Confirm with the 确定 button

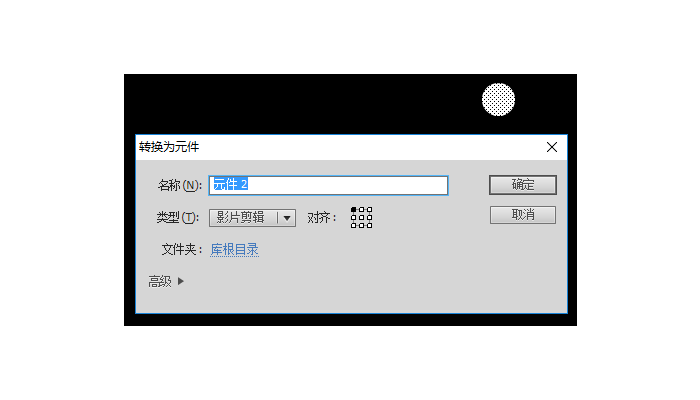click(523, 185)
